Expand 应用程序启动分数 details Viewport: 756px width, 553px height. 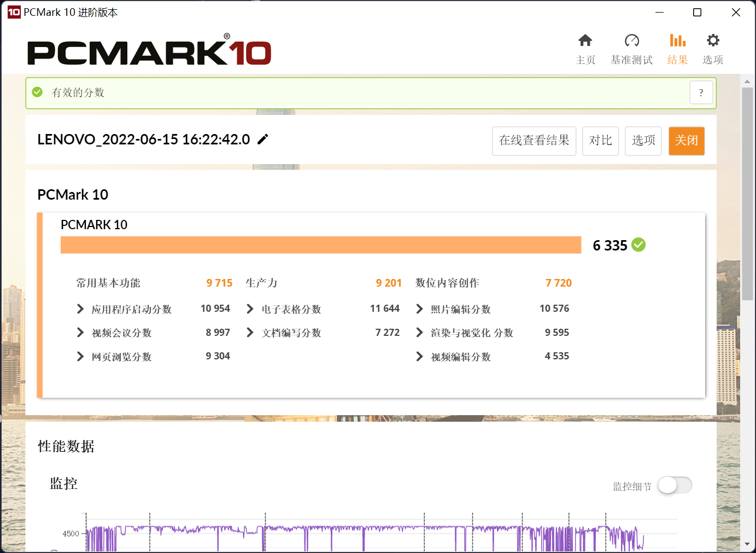point(80,309)
